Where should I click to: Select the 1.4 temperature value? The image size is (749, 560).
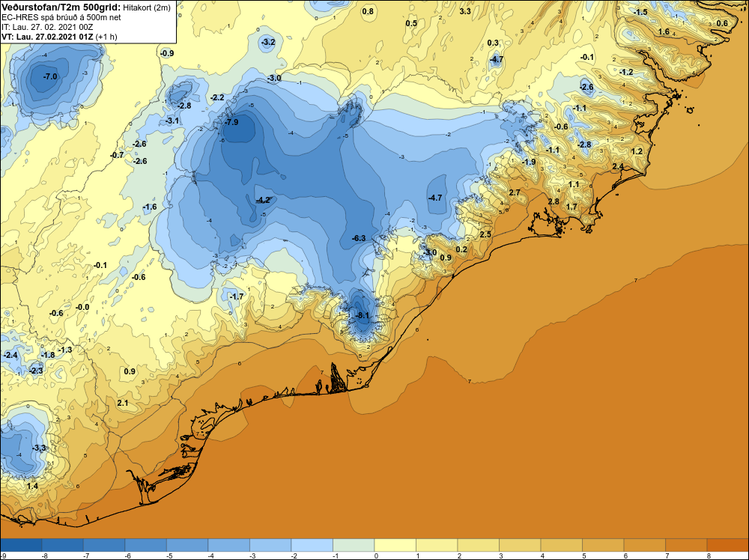point(32,487)
